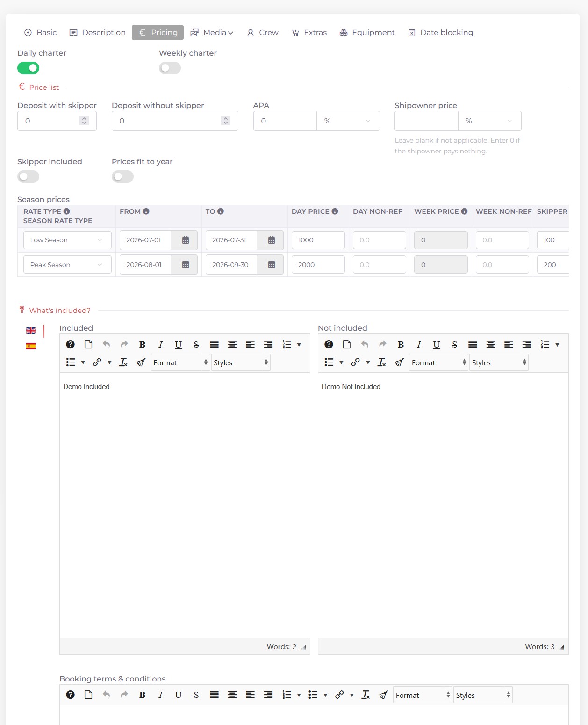Viewport: 588px width, 725px height.
Task: Click Low Season week non-ref price field
Action: pyautogui.click(x=502, y=240)
